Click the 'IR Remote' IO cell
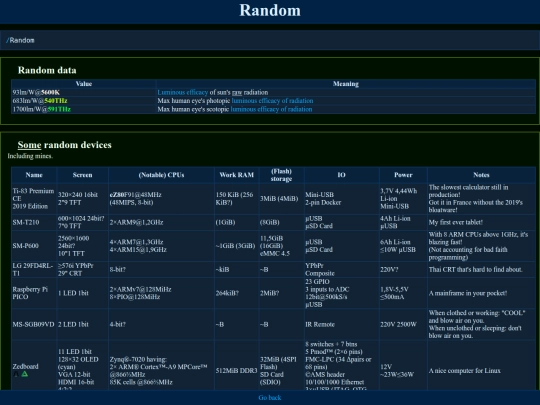The height and width of the screenshot is (405, 540). (x=341, y=324)
